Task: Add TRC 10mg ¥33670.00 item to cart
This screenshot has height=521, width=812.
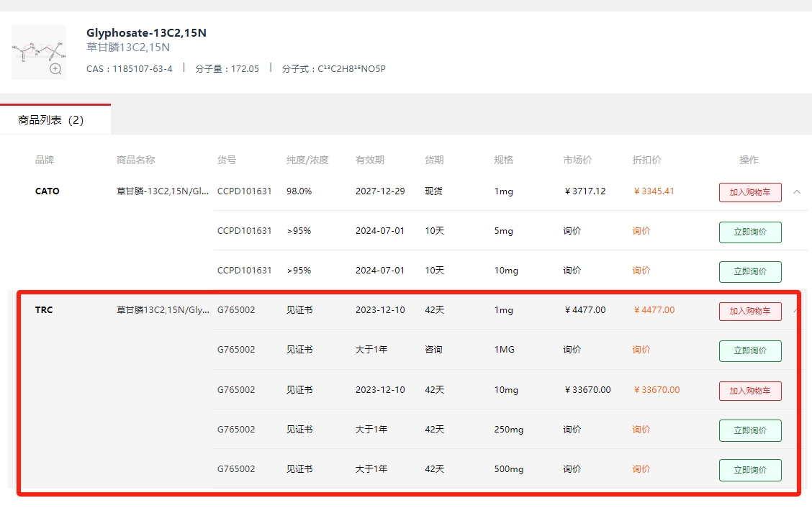Action: pos(750,391)
